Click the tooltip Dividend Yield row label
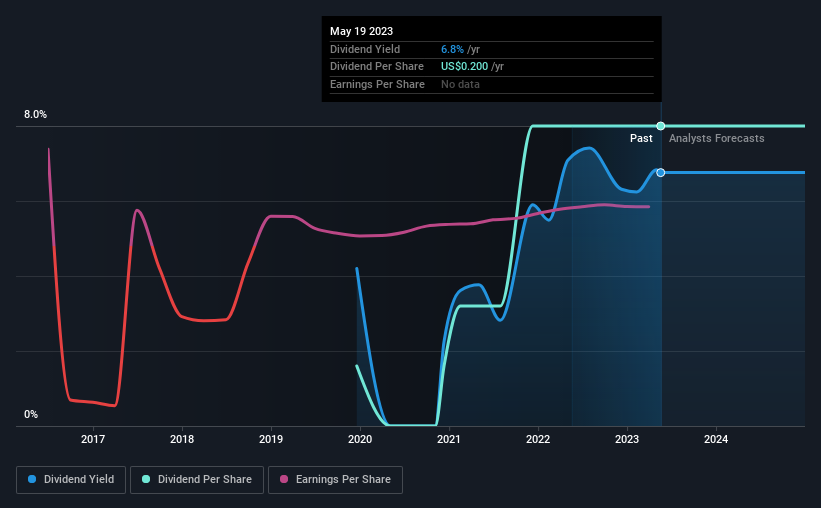The height and width of the screenshot is (508, 821). tap(365, 49)
